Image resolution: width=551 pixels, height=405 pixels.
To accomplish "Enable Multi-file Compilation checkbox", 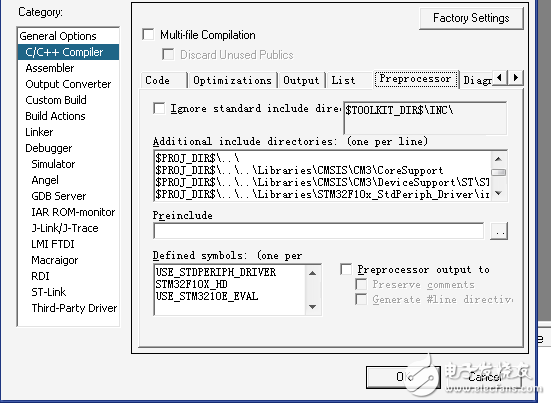I will (x=148, y=34).
